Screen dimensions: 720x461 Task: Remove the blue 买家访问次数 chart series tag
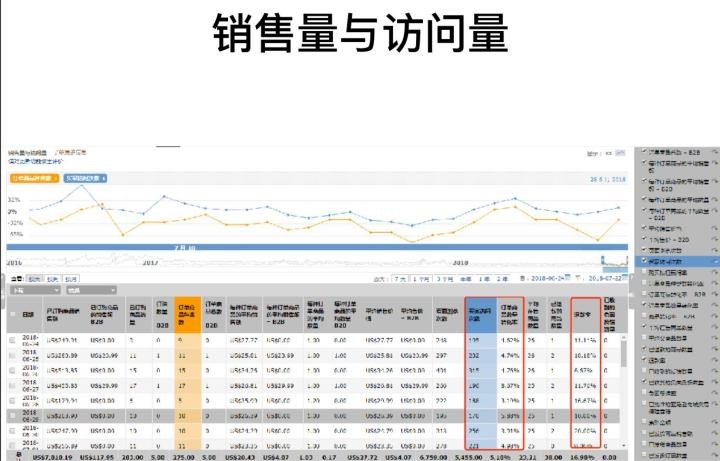coord(104,178)
